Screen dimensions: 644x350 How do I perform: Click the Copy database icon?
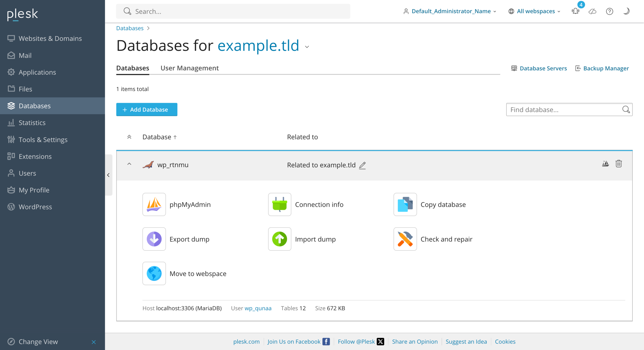click(405, 204)
